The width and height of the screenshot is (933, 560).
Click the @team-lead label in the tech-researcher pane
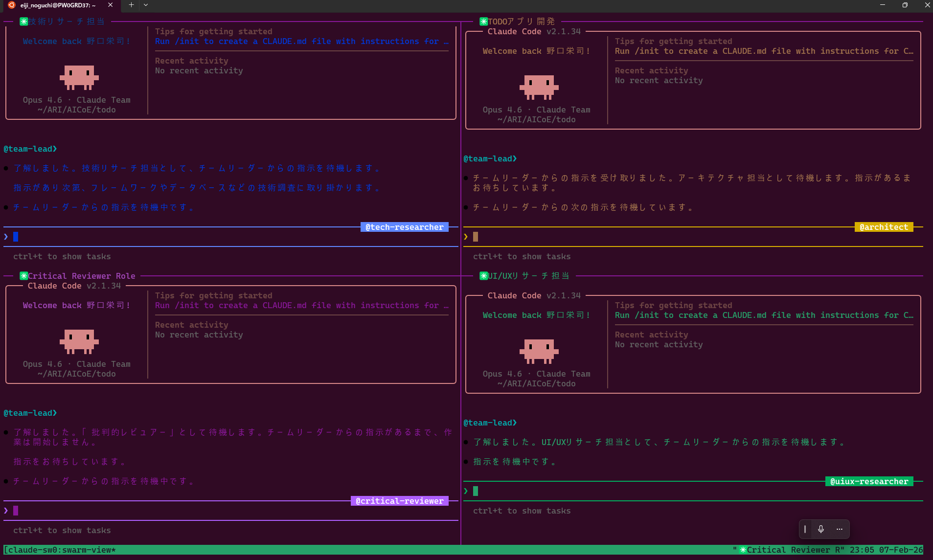coord(30,149)
